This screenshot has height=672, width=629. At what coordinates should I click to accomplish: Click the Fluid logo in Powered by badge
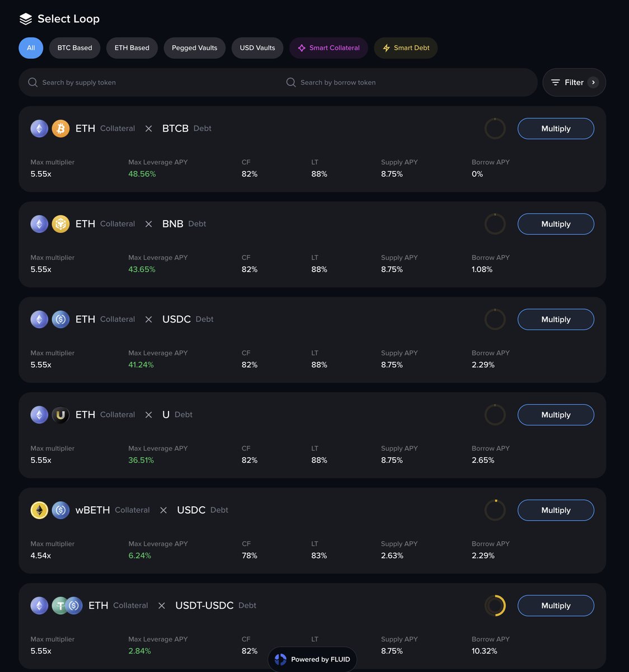[281, 660]
